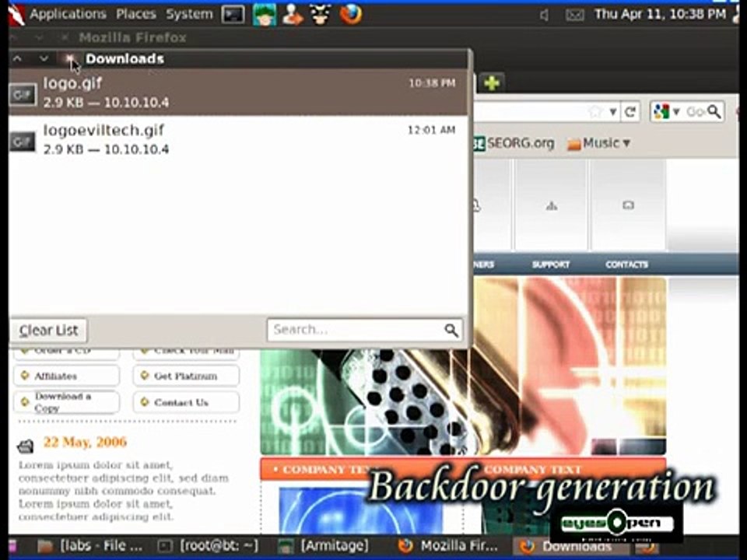Click the Get Platinum button
Viewport: 747px width, 560px height.
[x=186, y=376]
